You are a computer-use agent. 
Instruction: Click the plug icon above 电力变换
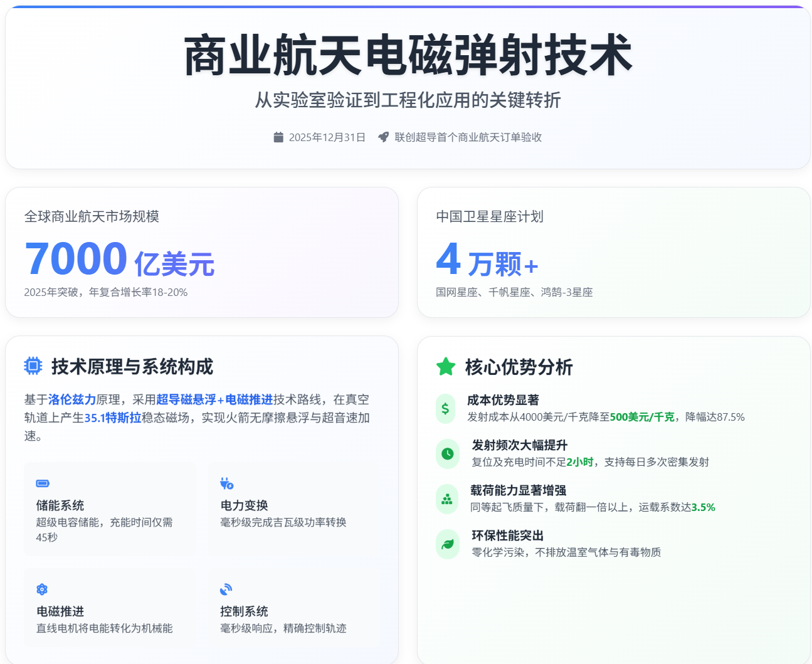(x=226, y=483)
